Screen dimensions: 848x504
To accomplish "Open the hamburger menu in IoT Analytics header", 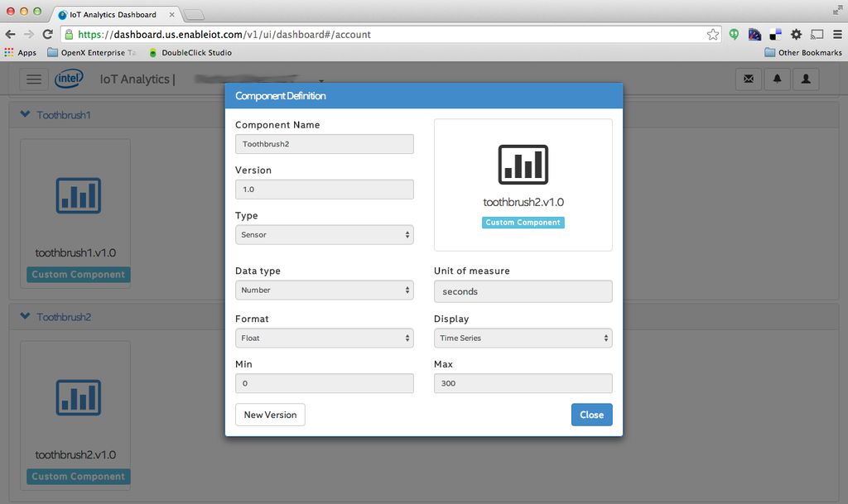I will point(34,79).
